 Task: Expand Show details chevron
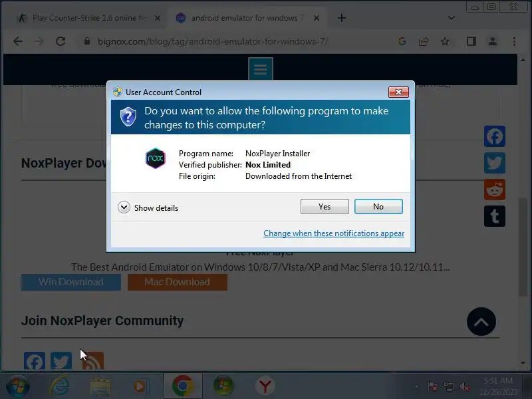[124, 207]
